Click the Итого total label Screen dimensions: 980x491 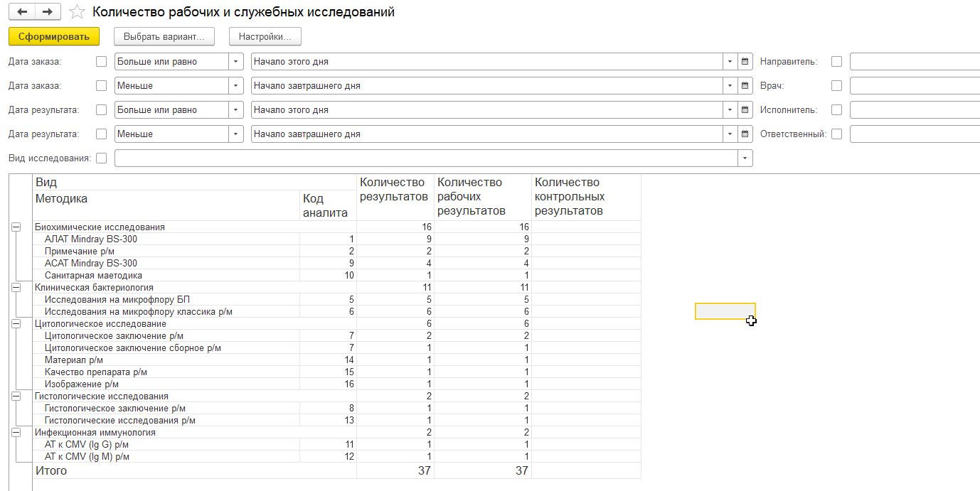51,470
